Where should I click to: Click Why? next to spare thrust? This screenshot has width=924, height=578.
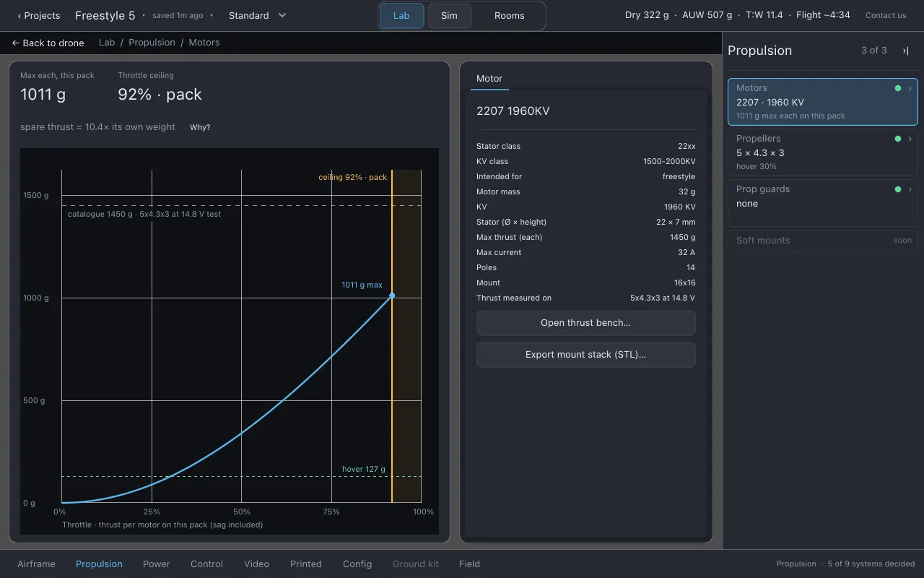click(200, 127)
